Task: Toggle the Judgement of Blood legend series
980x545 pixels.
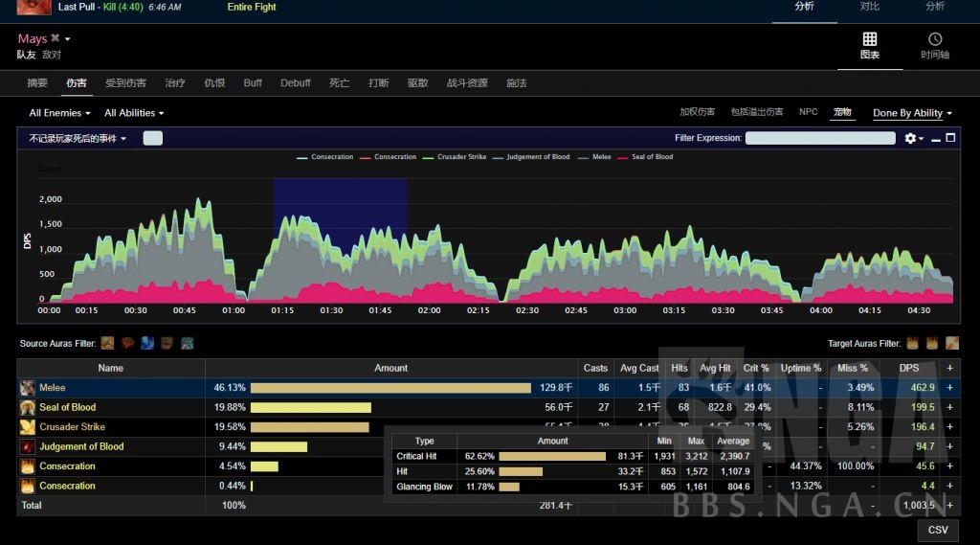Action: click(531, 157)
